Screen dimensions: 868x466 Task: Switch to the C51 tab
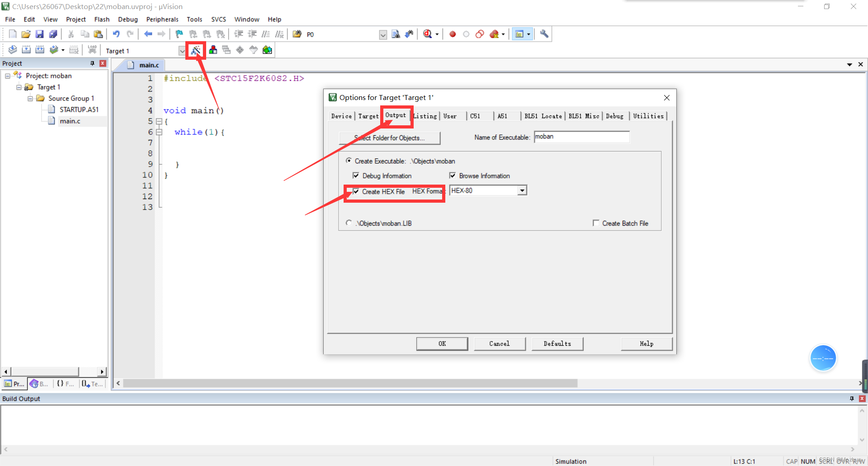475,116
